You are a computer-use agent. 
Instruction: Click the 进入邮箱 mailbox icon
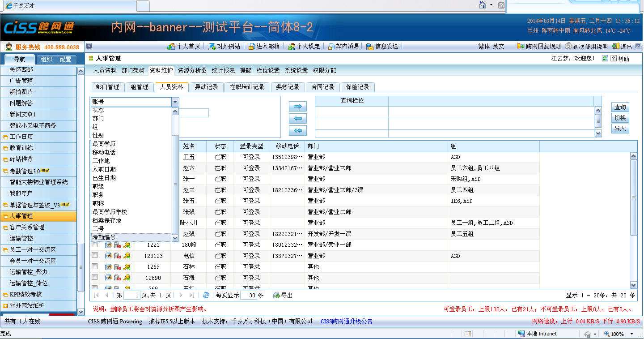pyautogui.click(x=251, y=46)
